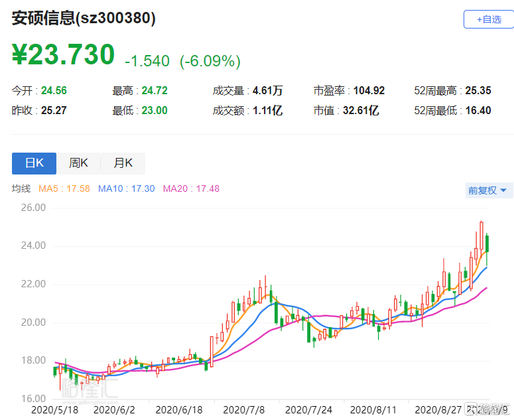Click the 均线 label
The width and height of the screenshot is (514, 420).
tap(21, 189)
